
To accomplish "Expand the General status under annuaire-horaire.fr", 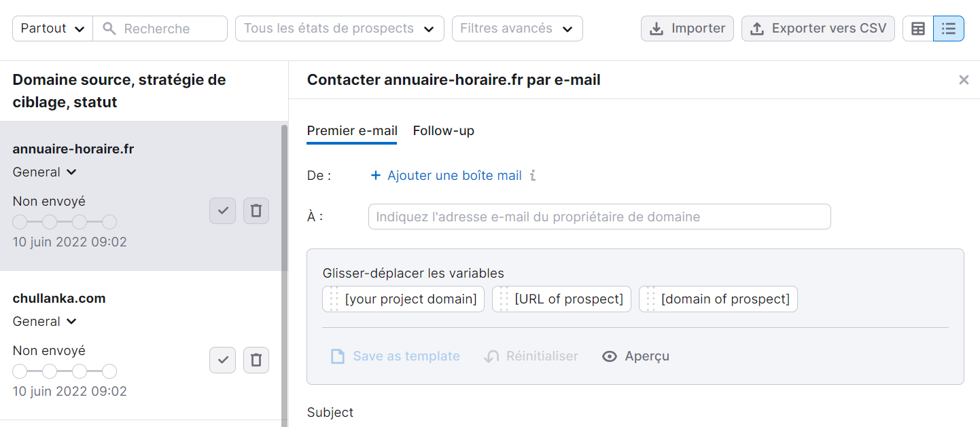I will 71,172.
